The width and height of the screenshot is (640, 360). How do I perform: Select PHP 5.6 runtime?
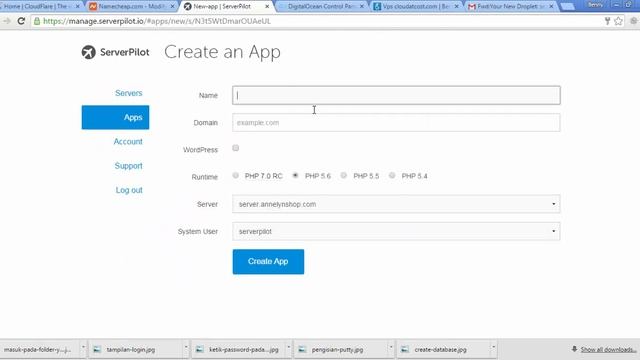point(296,176)
